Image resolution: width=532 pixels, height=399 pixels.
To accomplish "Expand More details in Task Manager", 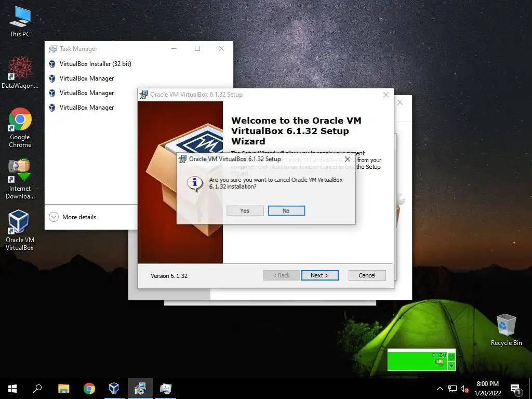I will (x=73, y=217).
